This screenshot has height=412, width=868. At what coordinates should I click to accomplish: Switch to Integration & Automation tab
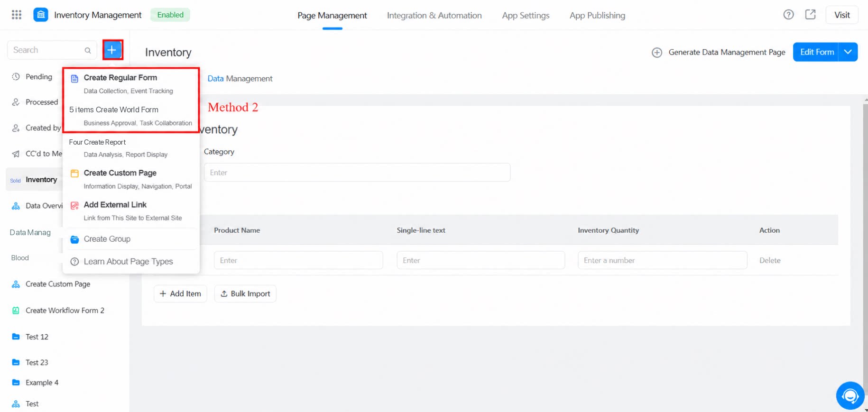[434, 15]
